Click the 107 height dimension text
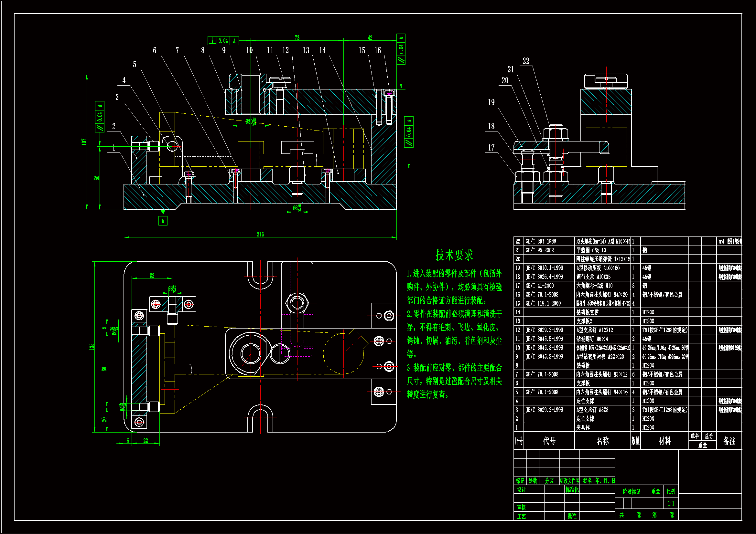The height and width of the screenshot is (534, 756). (x=84, y=141)
